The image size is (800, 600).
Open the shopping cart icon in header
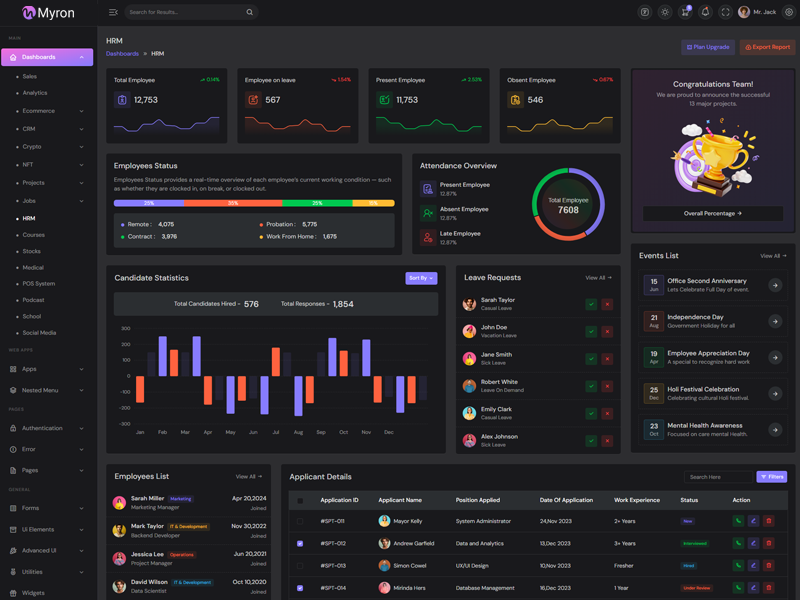(685, 12)
